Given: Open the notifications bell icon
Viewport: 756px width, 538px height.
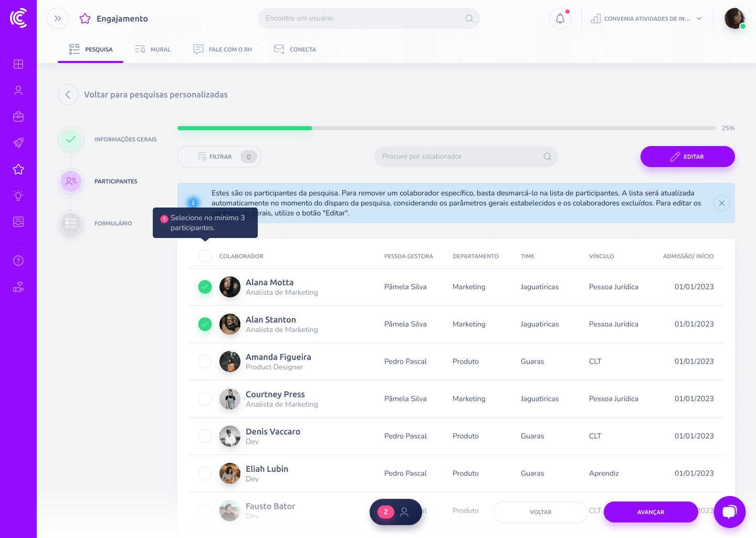Looking at the screenshot, I should (560, 19).
